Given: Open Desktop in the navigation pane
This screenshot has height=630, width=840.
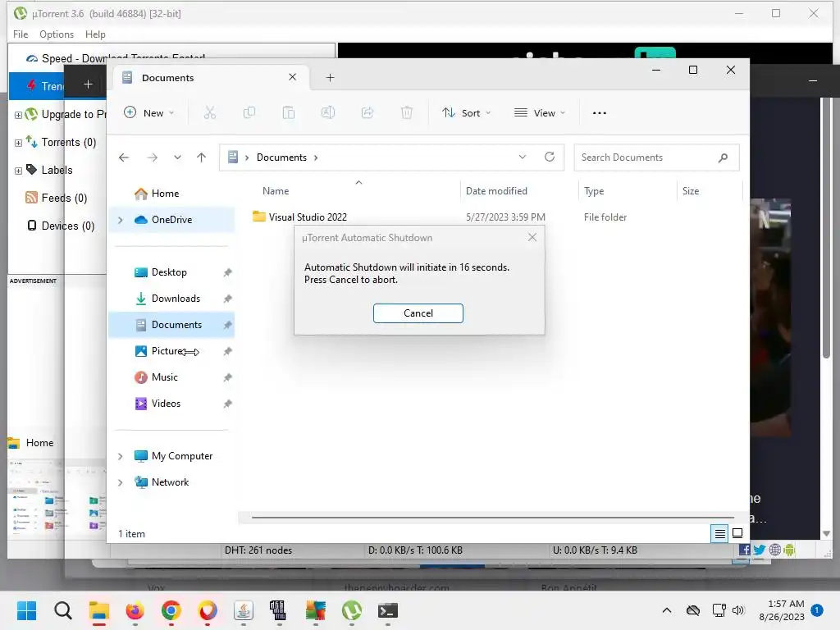Looking at the screenshot, I should [x=169, y=272].
